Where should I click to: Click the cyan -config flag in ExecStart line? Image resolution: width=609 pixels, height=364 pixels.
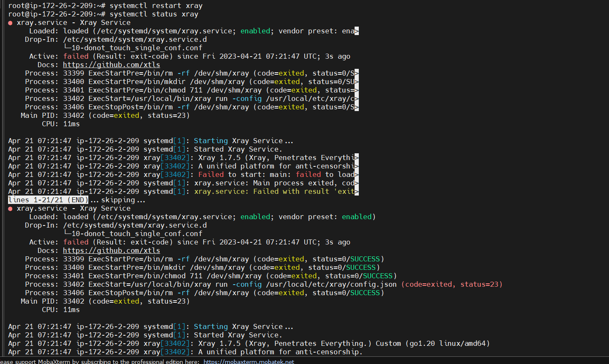(x=247, y=98)
